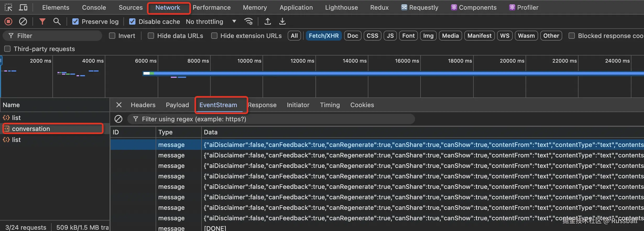Focus the network Filter input field
Viewport: 644px width, 231px height.
click(52, 36)
